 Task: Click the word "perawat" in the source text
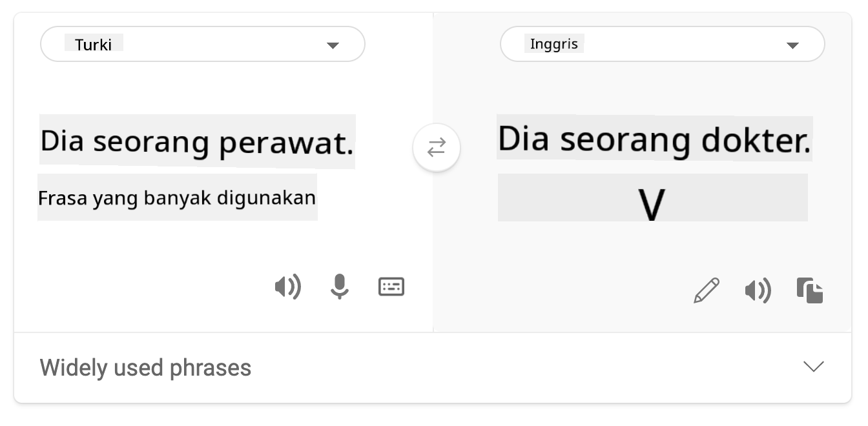(x=286, y=143)
